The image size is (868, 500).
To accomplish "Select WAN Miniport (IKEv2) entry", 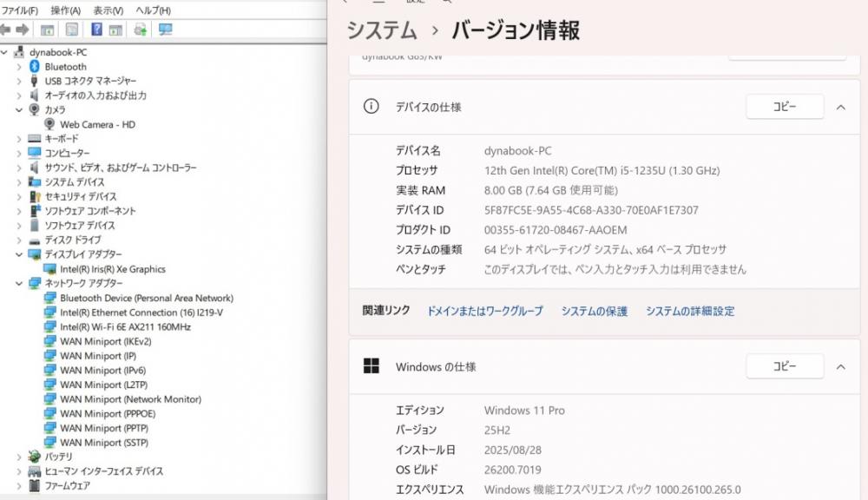I will pyautogui.click(x=106, y=341).
